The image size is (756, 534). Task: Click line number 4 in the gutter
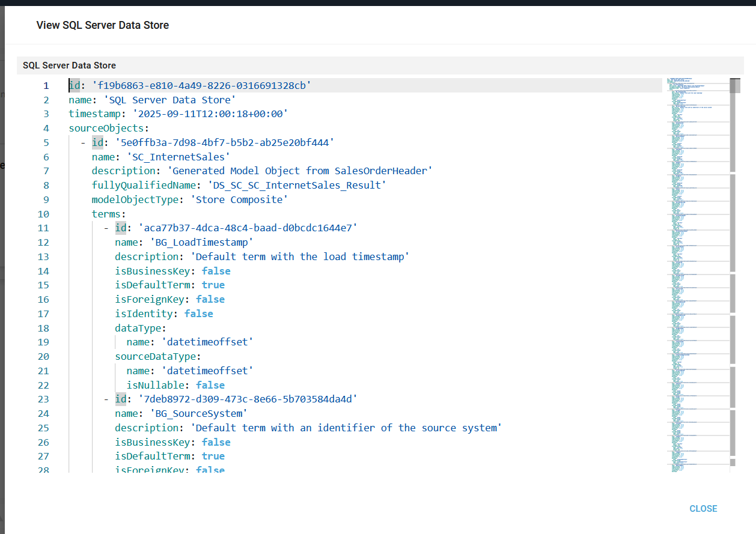tap(46, 128)
